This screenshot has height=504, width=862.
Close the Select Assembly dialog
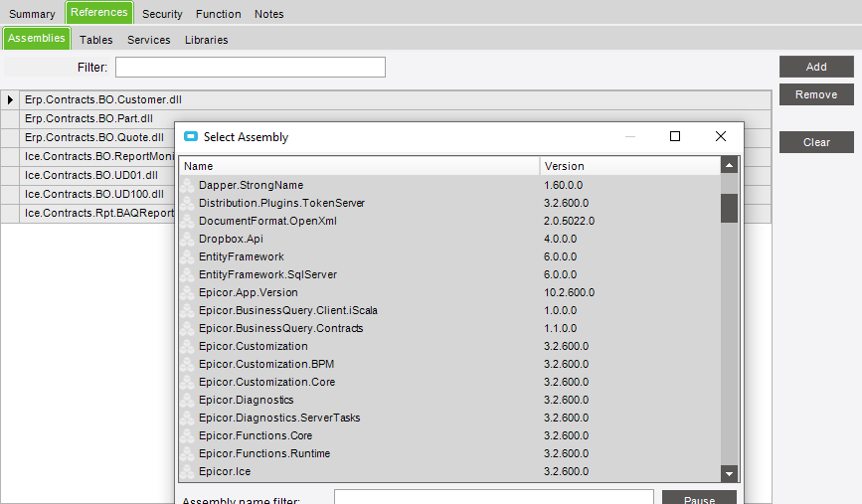pos(721,136)
